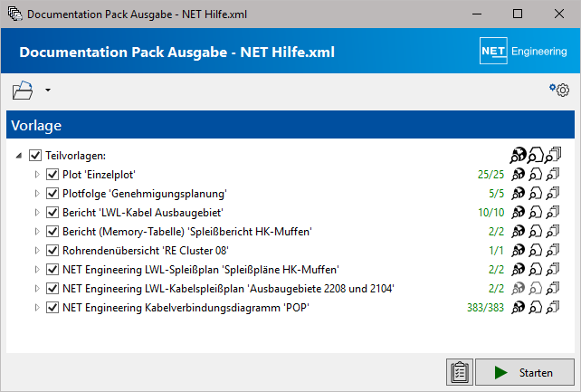Uncheck Plotfolge 'Genehmigungsplanung' checkbox

52,194
